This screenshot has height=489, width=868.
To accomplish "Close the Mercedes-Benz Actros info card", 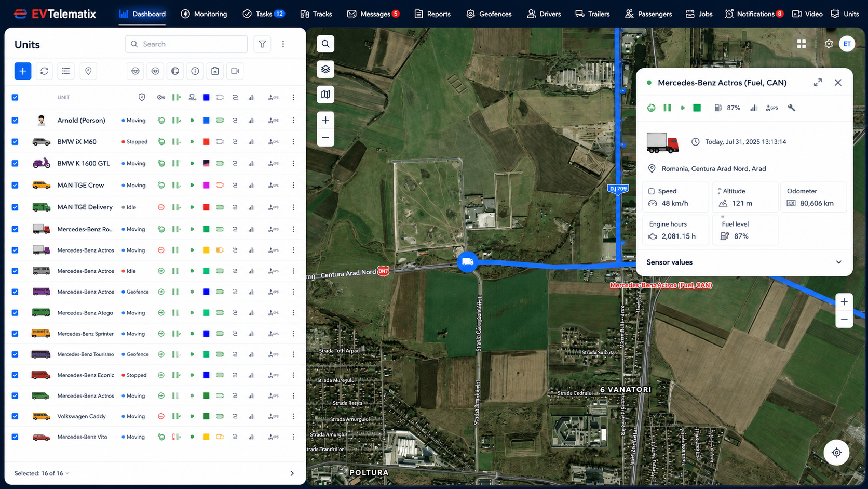I will point(838,83).
